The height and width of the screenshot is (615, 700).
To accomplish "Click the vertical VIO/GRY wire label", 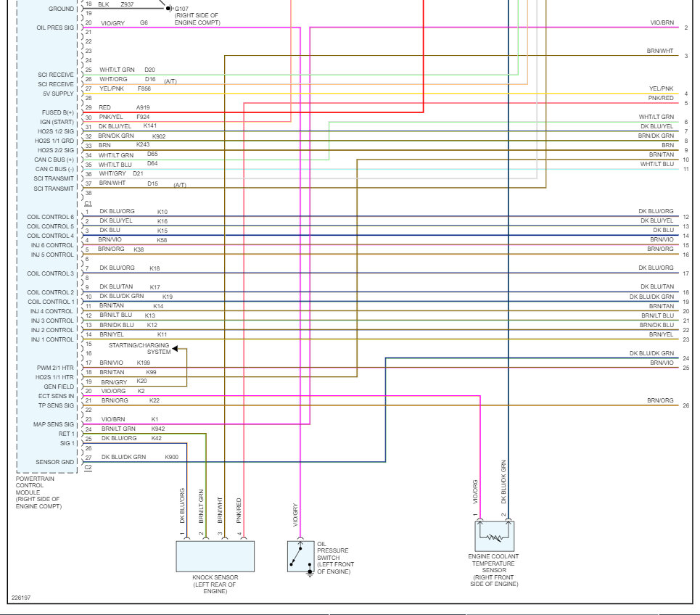I will pyautogui.click(x=295, y=515).
